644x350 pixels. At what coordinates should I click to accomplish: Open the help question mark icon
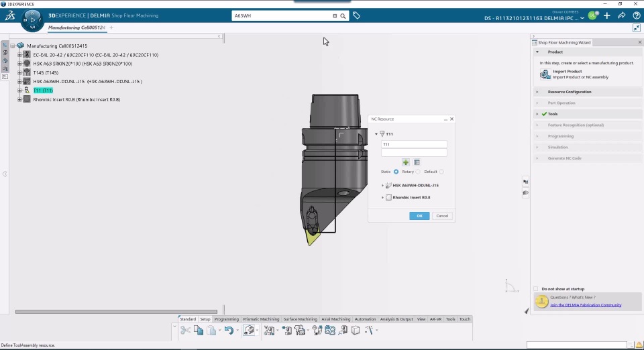(636, 15)
